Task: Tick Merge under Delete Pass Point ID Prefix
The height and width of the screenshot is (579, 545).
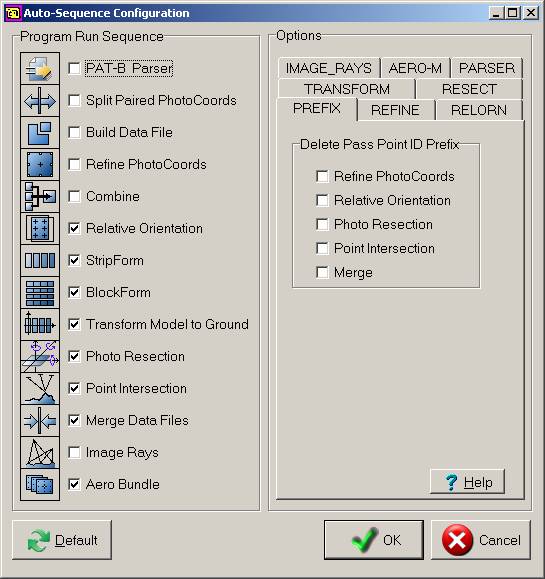Action: coord(322,273)
